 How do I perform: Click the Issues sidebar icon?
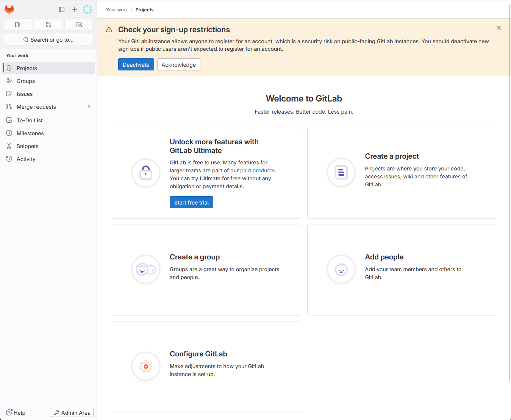point(9,94)
